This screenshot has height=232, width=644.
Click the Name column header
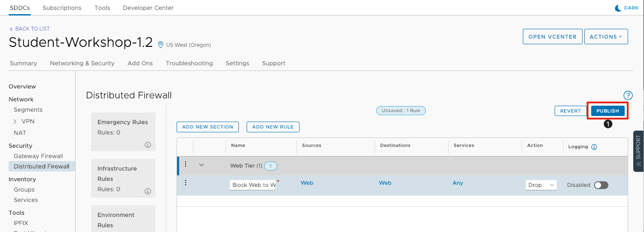[238, 145]
